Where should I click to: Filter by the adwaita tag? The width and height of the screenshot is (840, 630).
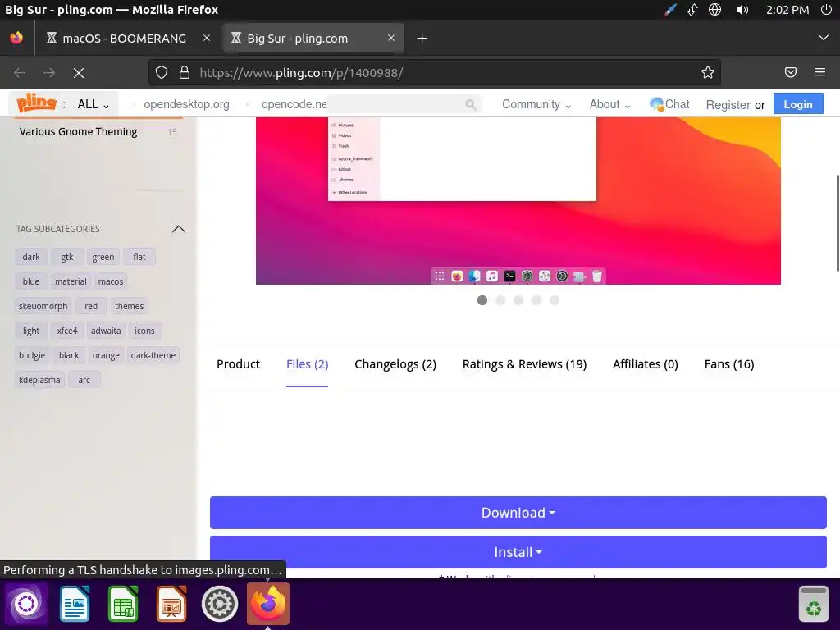coord(106,331)
